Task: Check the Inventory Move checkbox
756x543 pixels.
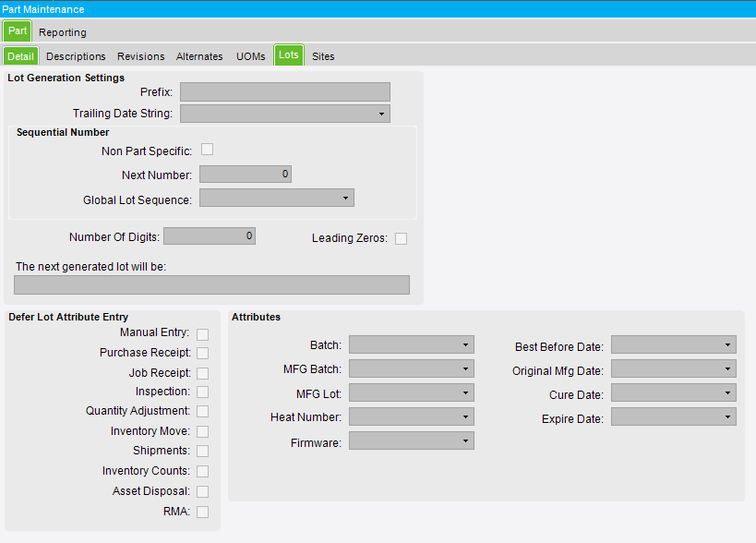Action: coord(203,431)
